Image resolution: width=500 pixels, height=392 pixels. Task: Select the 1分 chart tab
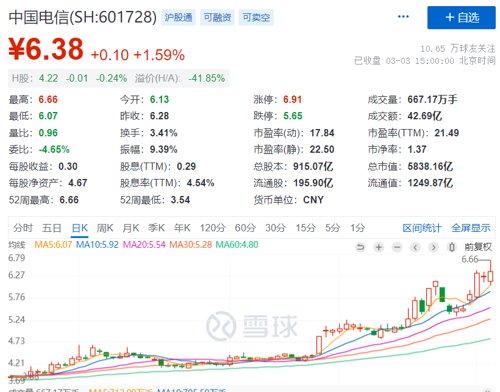point(358,228)
